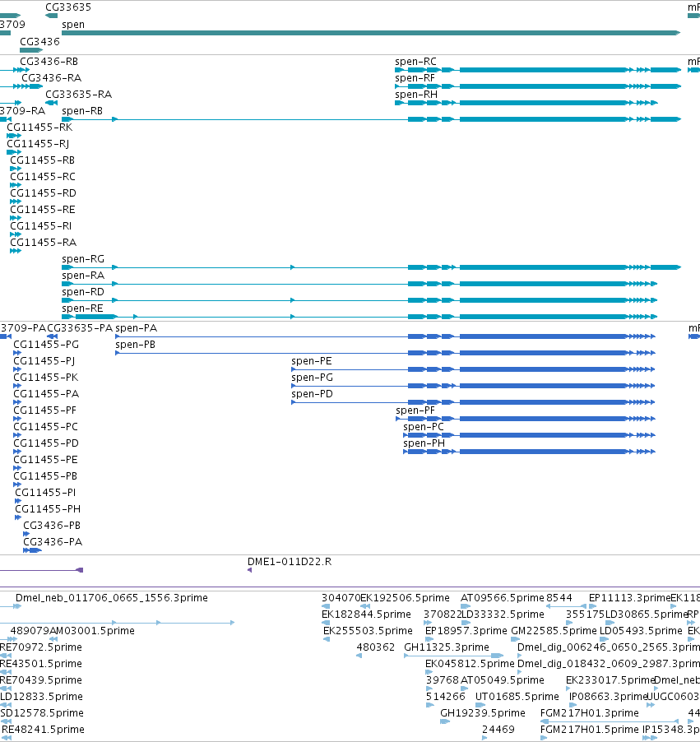Open the spen-PE protein feature
Viewport: 700px width, 742px height.
473,369
